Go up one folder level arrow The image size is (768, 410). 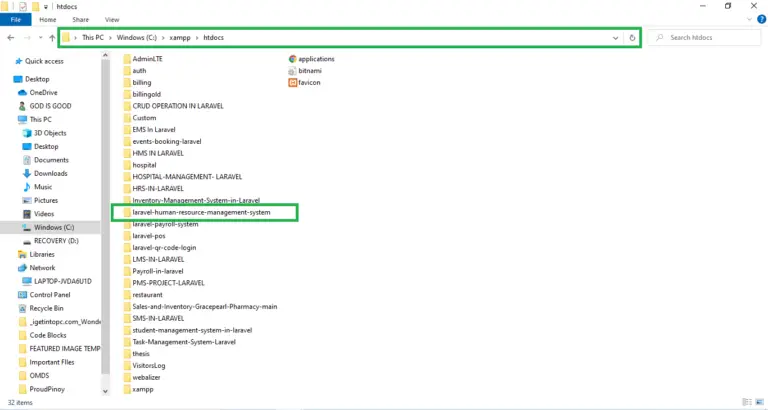[x=52, y=38]
